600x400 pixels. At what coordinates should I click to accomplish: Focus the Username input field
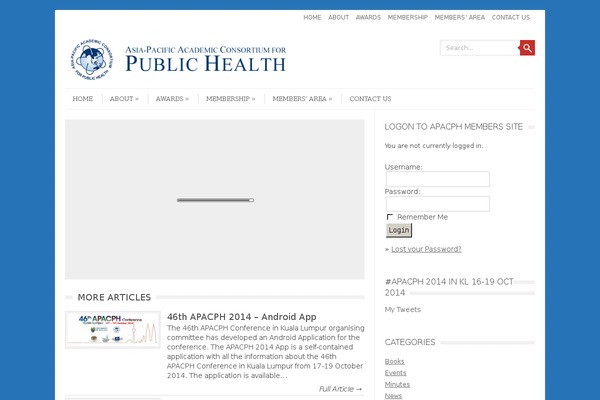pyautogui.click(x=438, y=179)
